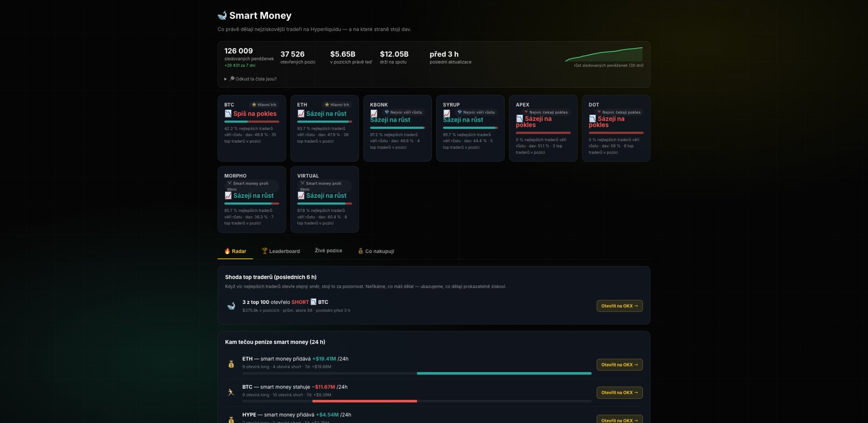Click the '−$11.67M' BTC outflow value
Image resolution: width=868 pixels, height=423 pixels.
click(323, 387)
